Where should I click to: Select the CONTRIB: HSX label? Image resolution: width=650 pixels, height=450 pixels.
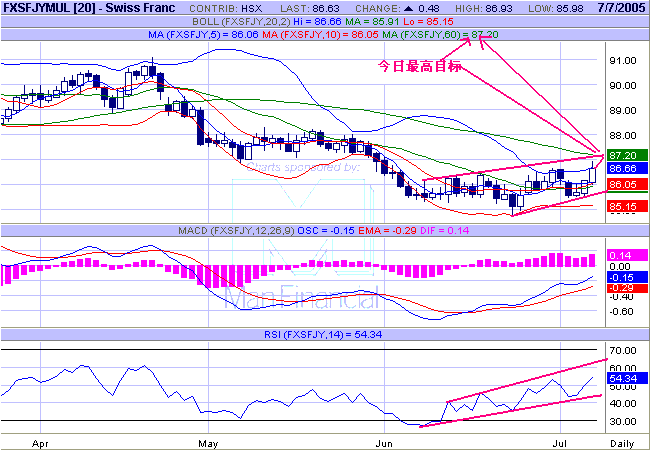point(226,8)
